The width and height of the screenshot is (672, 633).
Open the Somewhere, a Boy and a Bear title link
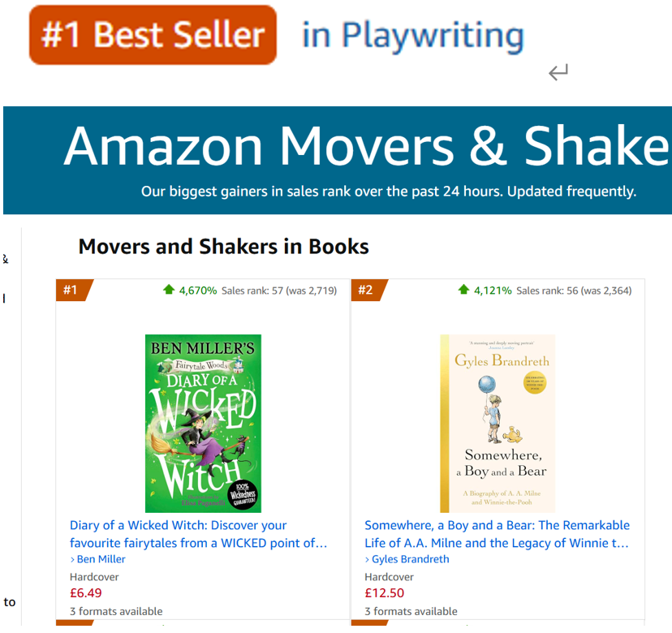(x=497, y=534)
